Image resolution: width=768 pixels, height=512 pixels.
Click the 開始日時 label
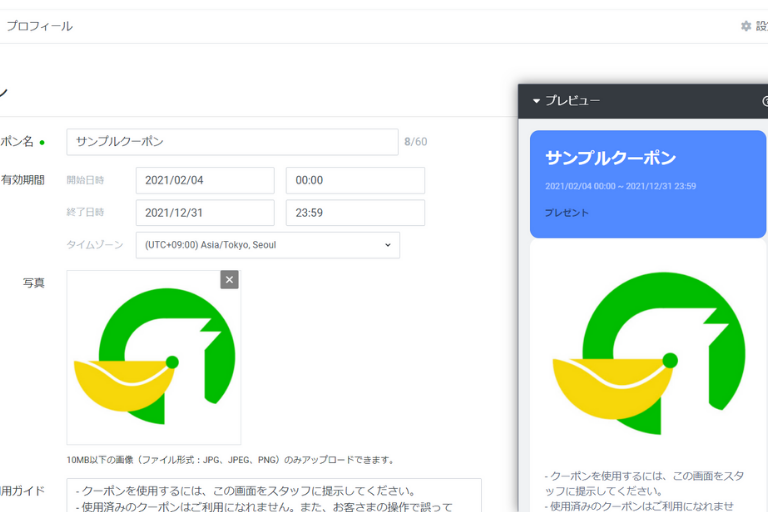coord(85,180)
